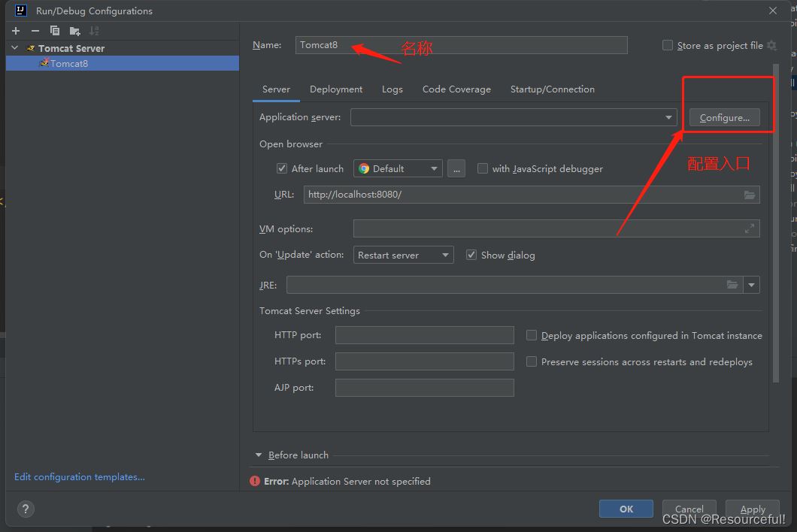Open the help question mark button
The image size is (797, 532).
[26, 509]
